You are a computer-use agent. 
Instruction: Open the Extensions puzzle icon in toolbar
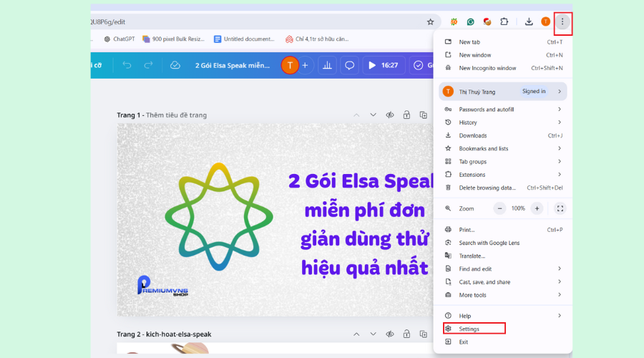click(504, 21)
